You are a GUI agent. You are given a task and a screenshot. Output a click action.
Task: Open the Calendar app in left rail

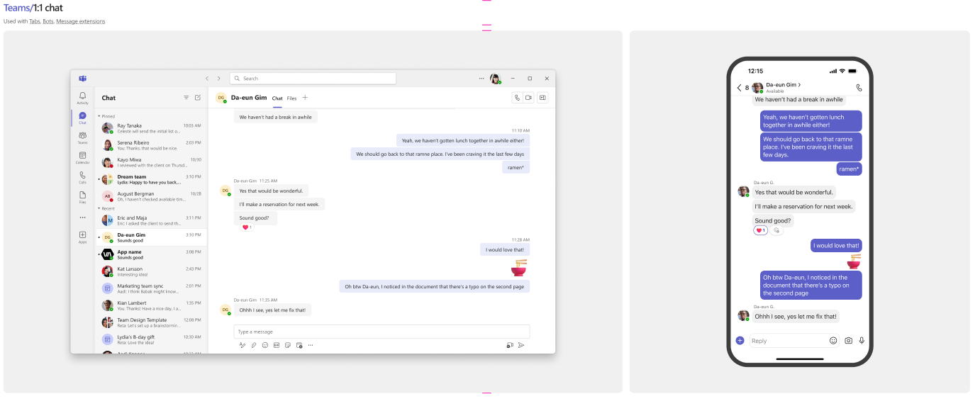pos(82,157)
